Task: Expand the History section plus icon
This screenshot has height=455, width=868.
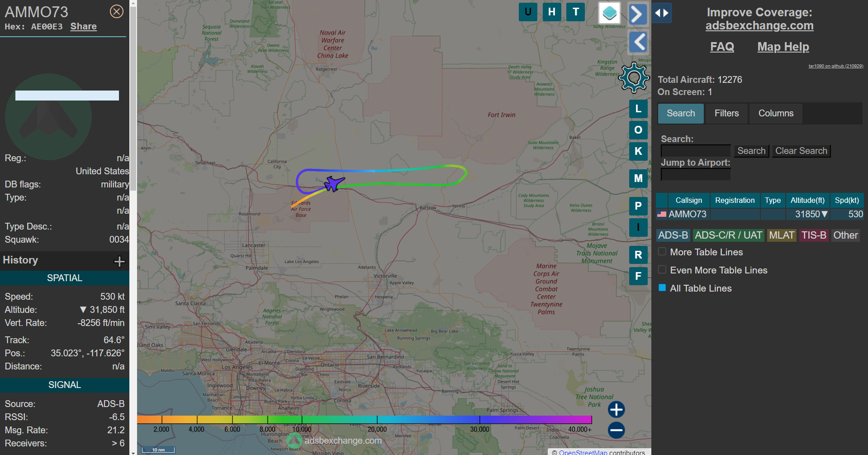Action: tap(119, 261)
